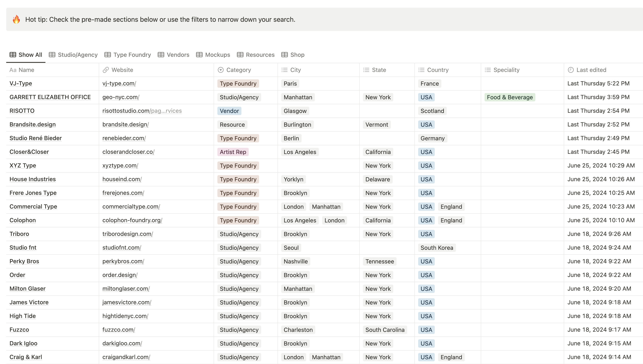The width and height of the screenshot is (643, 364).
Task: Click the list icon in Speciality header
Action: click(488, 70)
